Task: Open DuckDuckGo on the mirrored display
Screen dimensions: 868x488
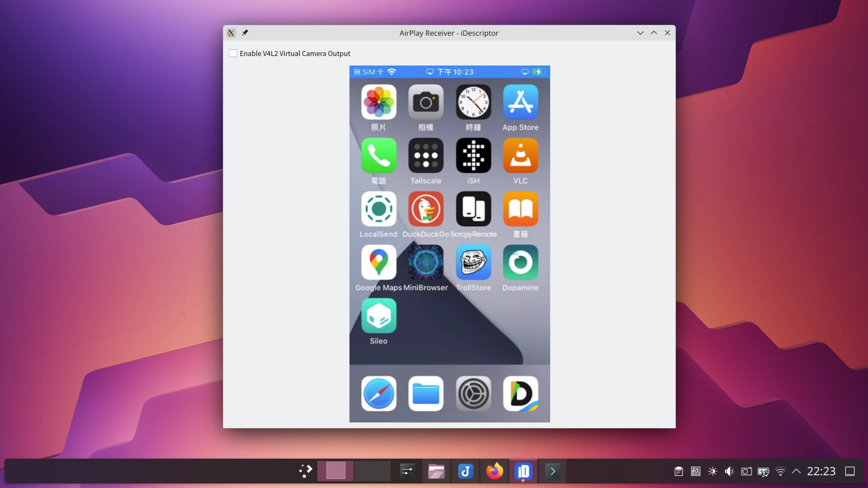Action: pyautogui.click(x=425, y=209)
